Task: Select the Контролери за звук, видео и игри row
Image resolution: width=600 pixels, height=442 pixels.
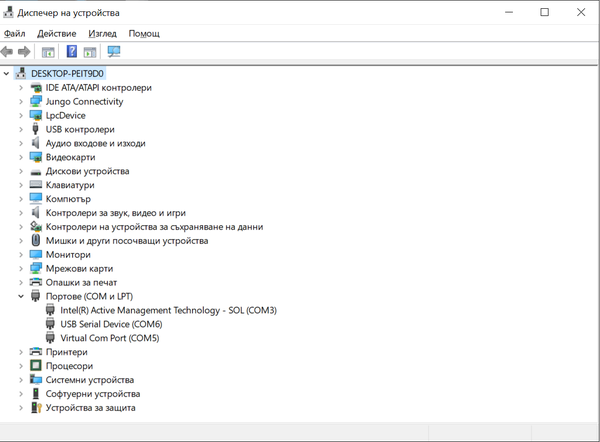Action: pos(116,213)
